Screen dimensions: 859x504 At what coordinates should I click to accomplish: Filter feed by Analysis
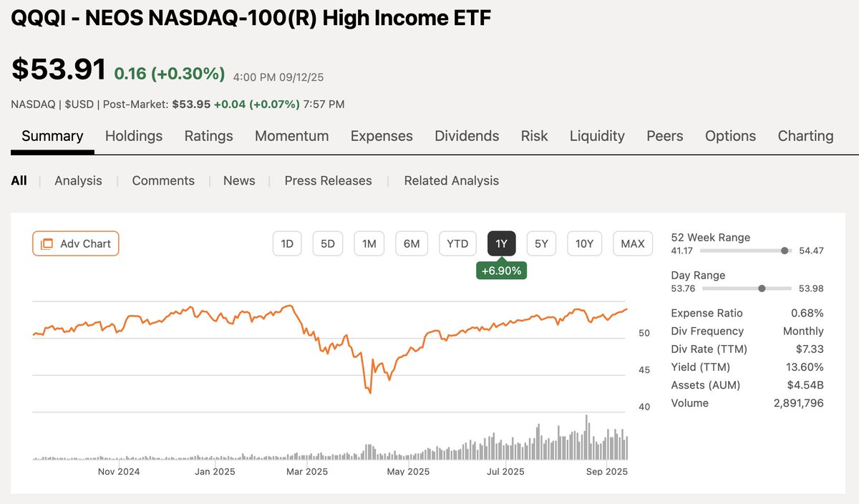click(78, 180)
